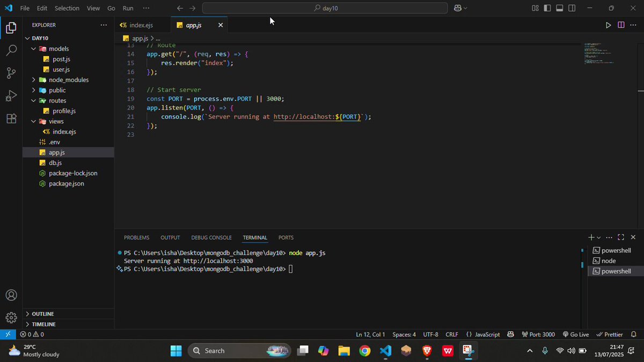Open File Explorer from the taskbar

tap(344, 351)
